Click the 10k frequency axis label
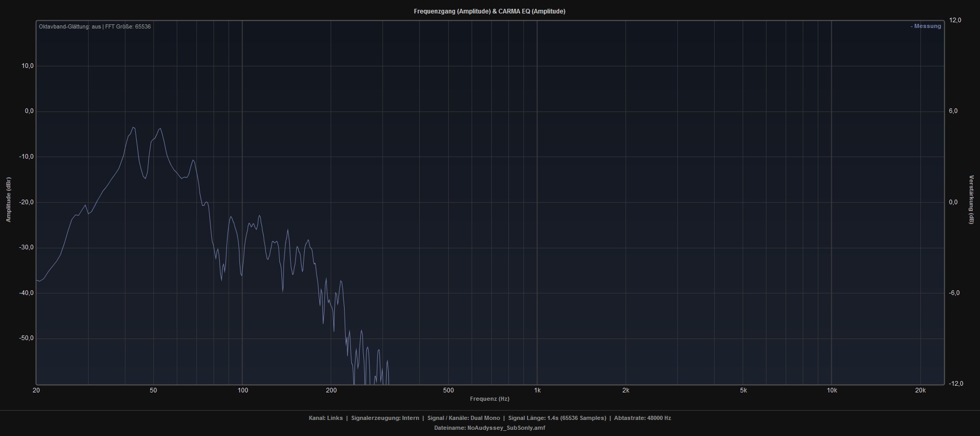This screenshot has width=980, height=436. coord(832,390)
